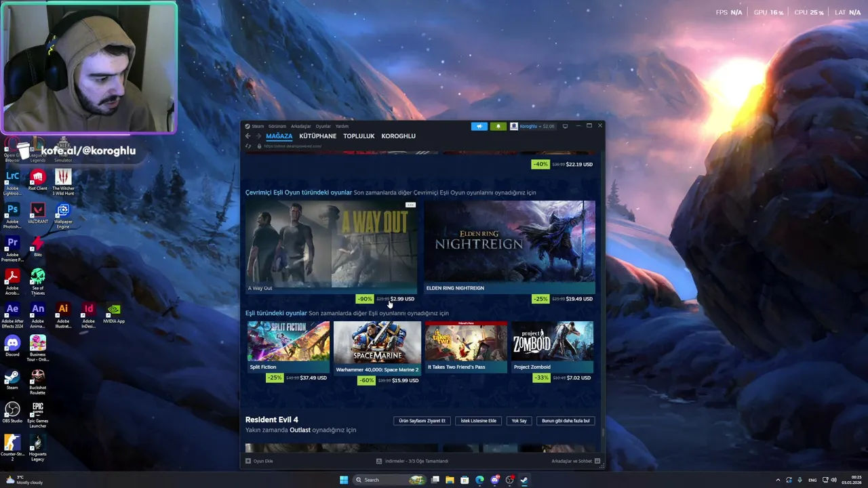Open Steam notifications bell
The image size is (868, 488).
498,126
